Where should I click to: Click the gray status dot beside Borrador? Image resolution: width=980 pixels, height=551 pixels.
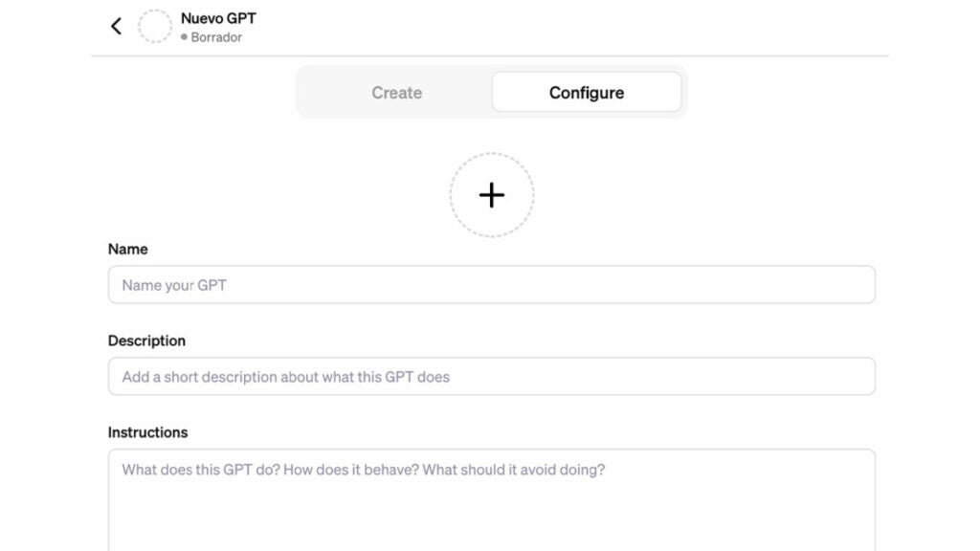pyautogui.click(x=184, y=37)
